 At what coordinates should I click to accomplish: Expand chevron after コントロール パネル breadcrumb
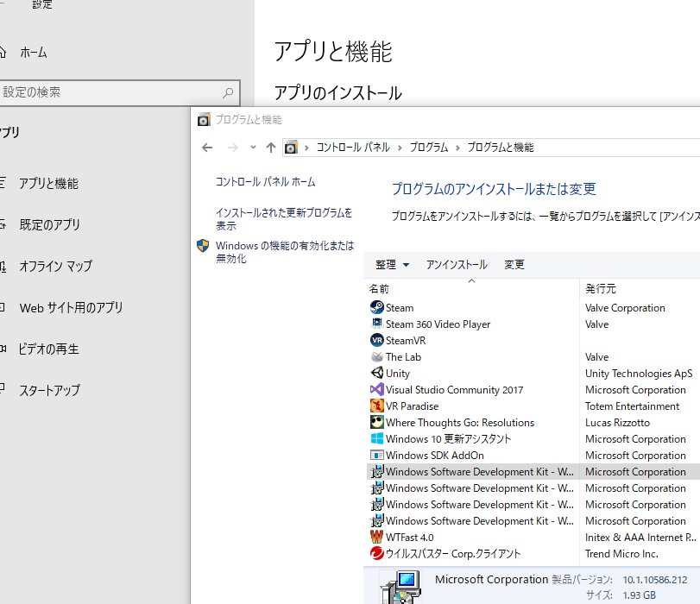tap(400, 148)
